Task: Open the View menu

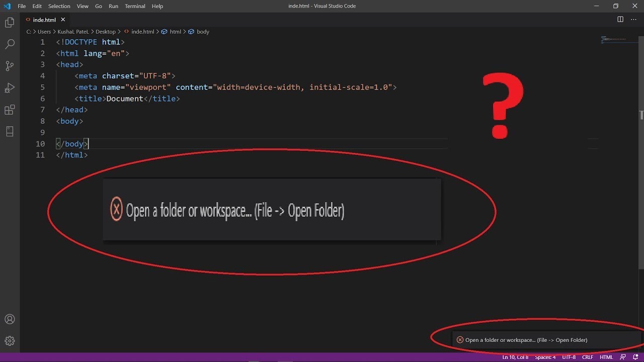Action: point(83,6)
